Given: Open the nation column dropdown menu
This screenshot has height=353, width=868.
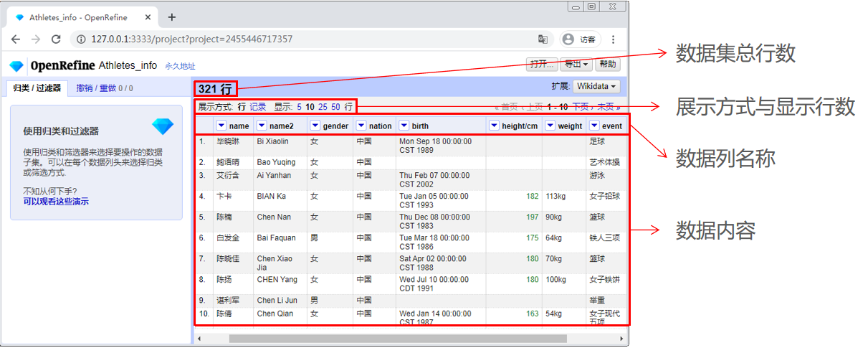Looking at the screenshot, I should 361,126.
